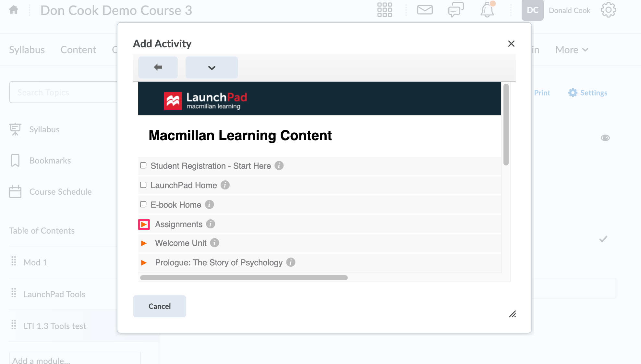Click the Syllabus icon in the sidebar
The height and width of the screenshot is (364, 641).
click(15, 129)
